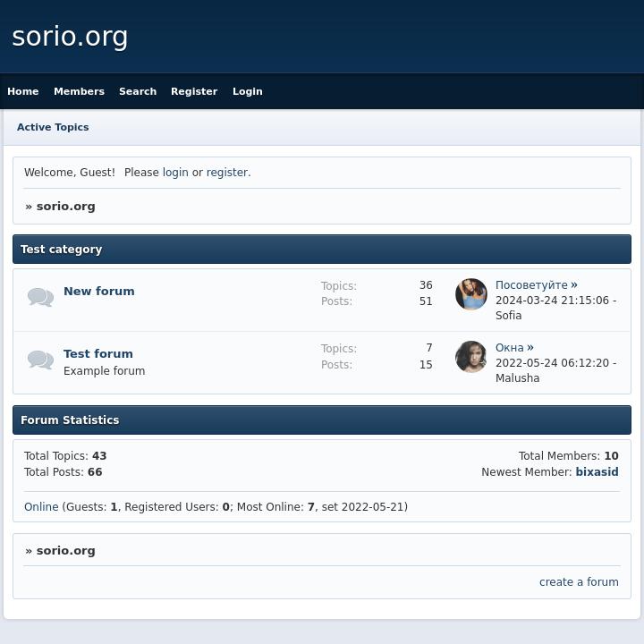
Task: Click the New forum speech bubble icon
Action: tap(40, 297)
